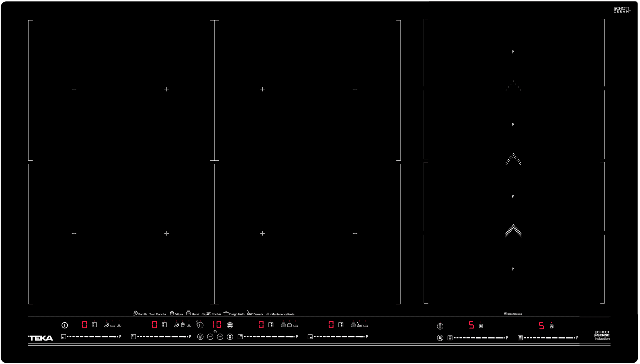Tap the keep-warm icon of the fourth zone

click(366, 325)
